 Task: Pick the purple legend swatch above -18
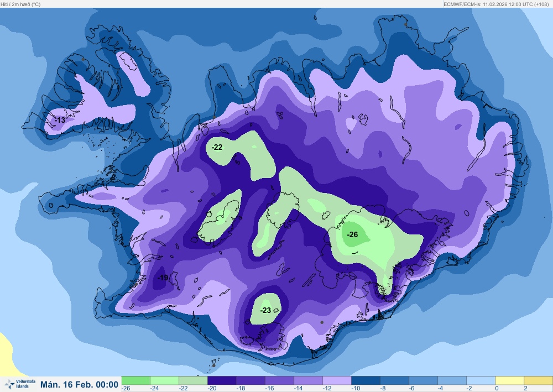click(x=251, y=380)
